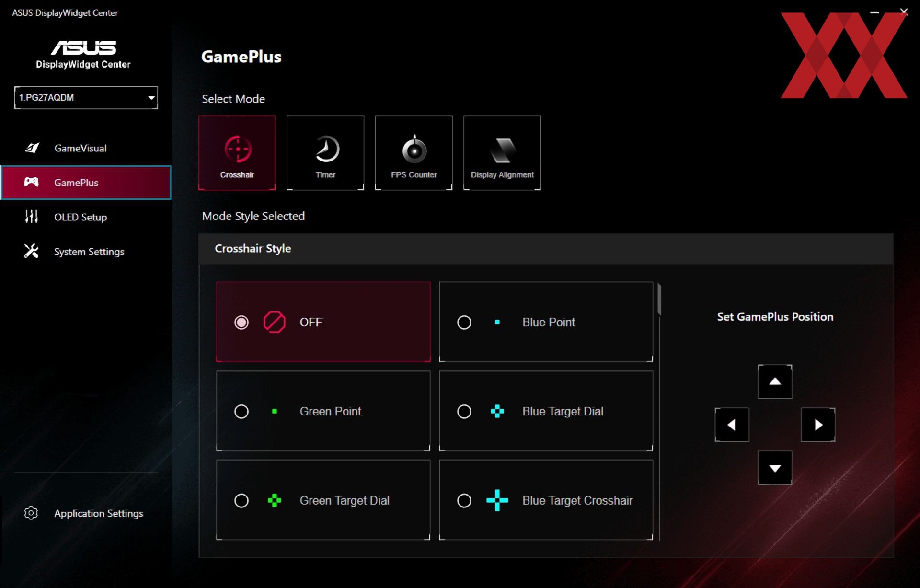Open Application Settings
The image size is (920, 588).
point(86,513)
